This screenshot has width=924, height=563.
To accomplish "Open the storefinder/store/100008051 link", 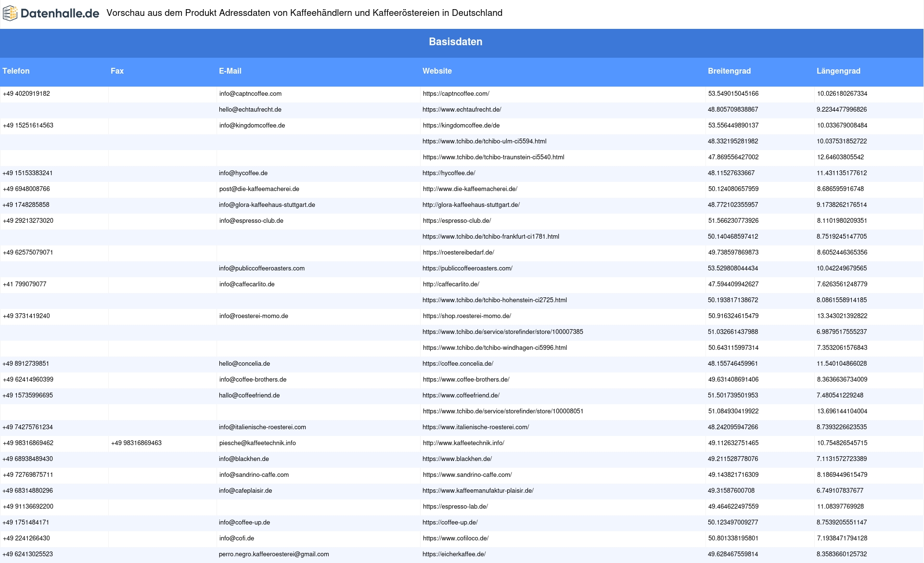I will coord(503,411).
